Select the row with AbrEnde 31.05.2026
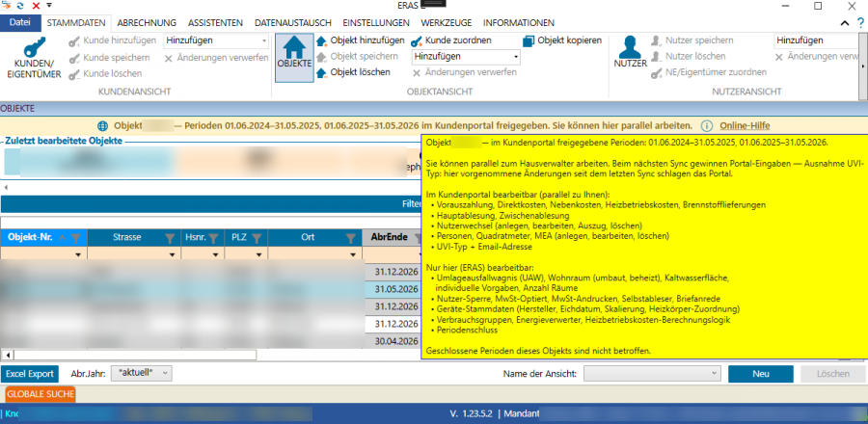This screenshot has width=868, height=424. coord(210,289)
